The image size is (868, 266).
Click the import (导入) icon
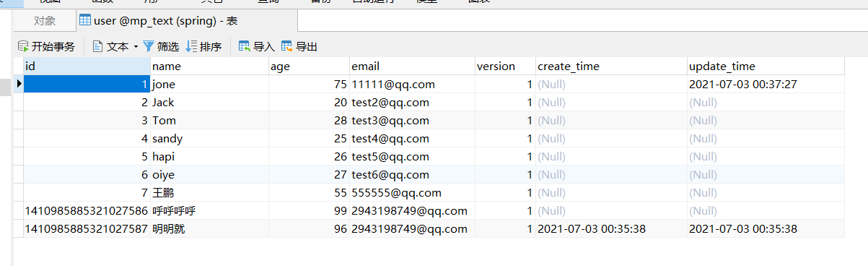coord(245,46)
